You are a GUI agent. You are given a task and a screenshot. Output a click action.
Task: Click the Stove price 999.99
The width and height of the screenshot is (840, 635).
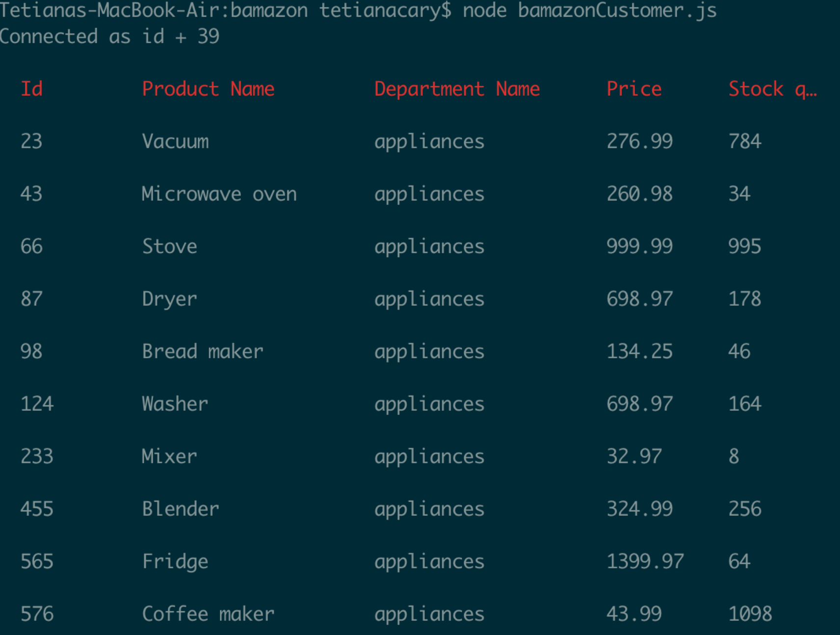[639, 246]
